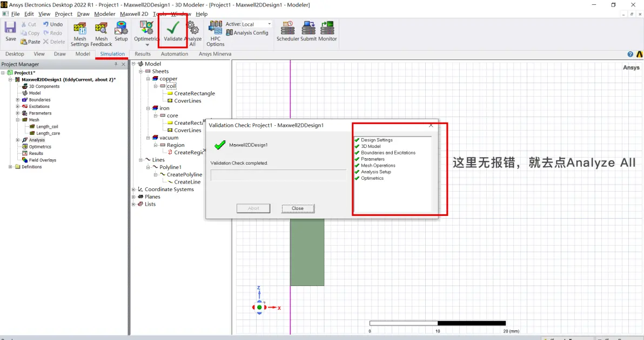The image size is (644, 340).
Task: Collapse the Project1 tree node
Action: coord(3,73)
